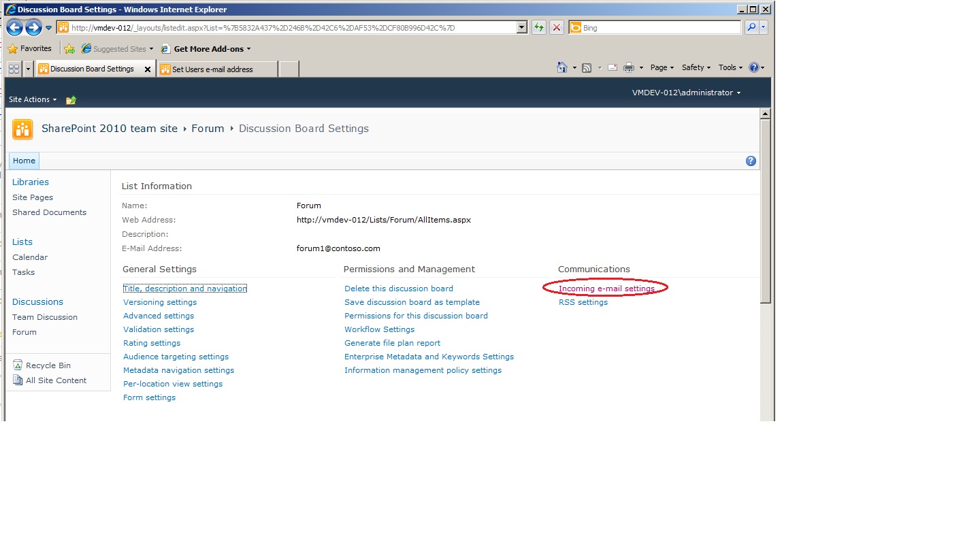This screenshot has width=980, height=556.
Task: Open Rating settings link
Action: pyautogui.click(x=152, y=343)
